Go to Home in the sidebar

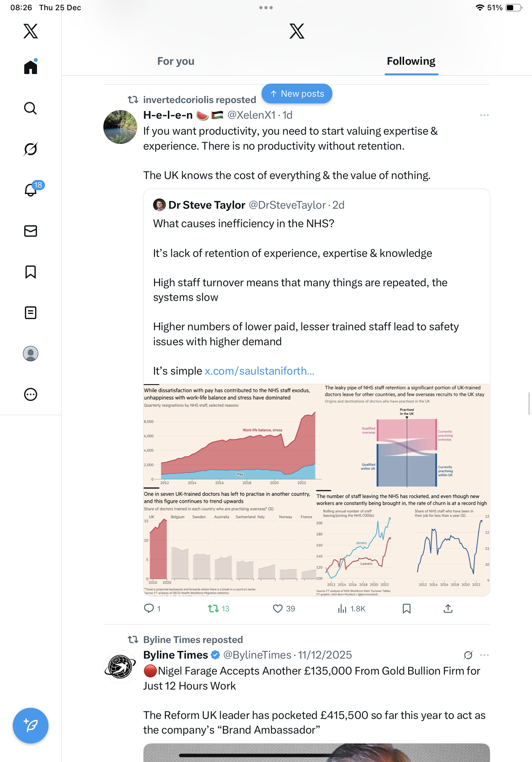tap(31, 67)
